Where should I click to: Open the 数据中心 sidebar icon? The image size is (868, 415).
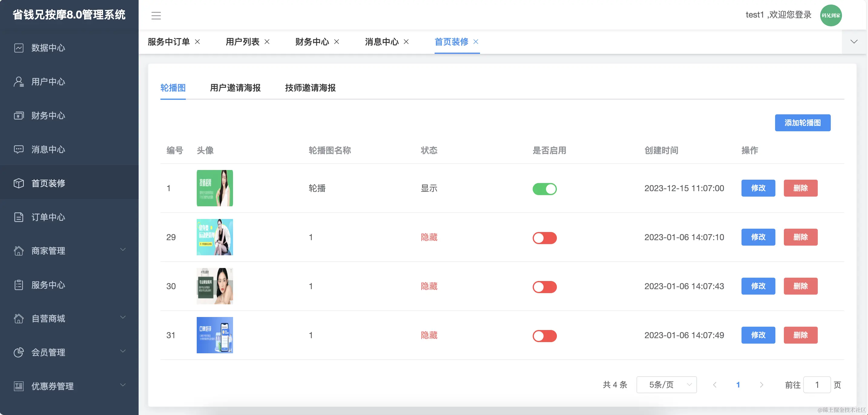tap(18, 48)
